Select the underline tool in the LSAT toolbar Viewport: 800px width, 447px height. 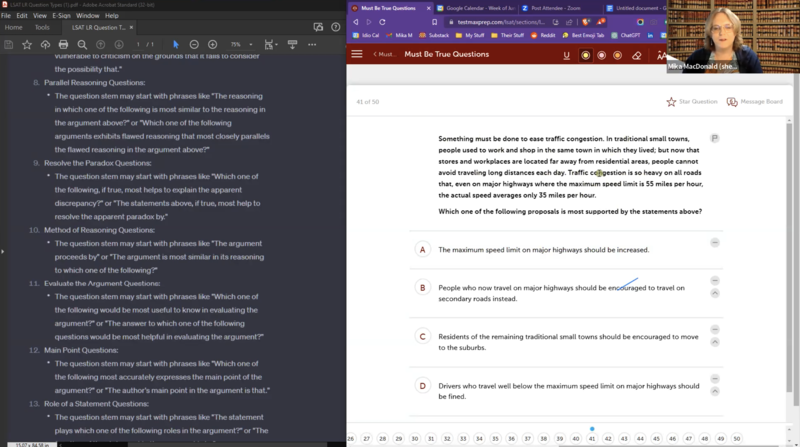point(567,55)
